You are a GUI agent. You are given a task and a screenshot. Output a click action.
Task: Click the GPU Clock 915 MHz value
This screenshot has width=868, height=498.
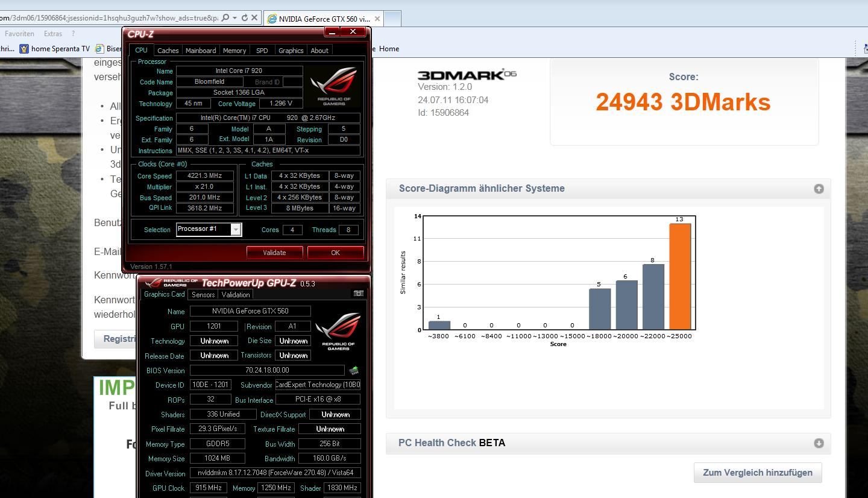point(209,488)
